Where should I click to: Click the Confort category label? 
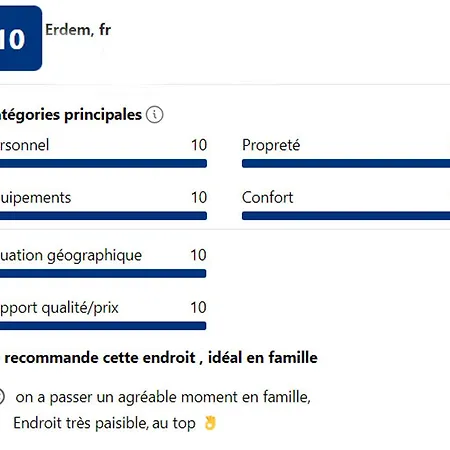tap(267, 197)
